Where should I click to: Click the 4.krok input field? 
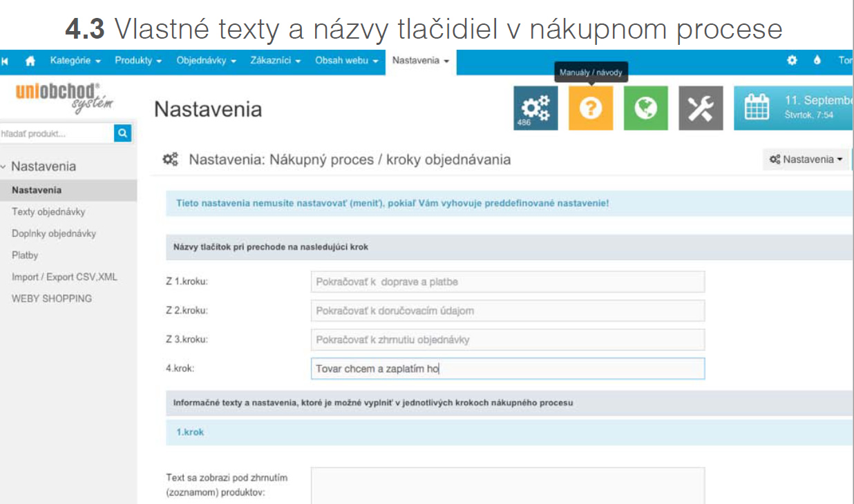507,369
